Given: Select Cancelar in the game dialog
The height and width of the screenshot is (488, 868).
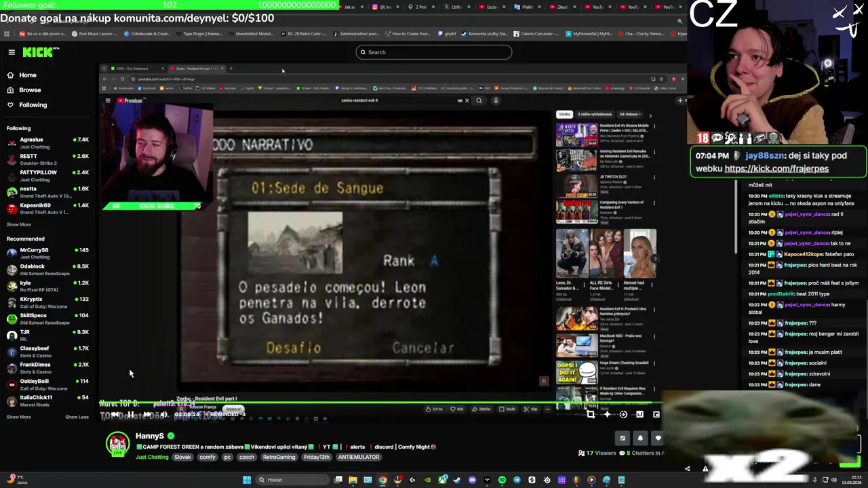Looking at the screenshot, I should (423, 348).
